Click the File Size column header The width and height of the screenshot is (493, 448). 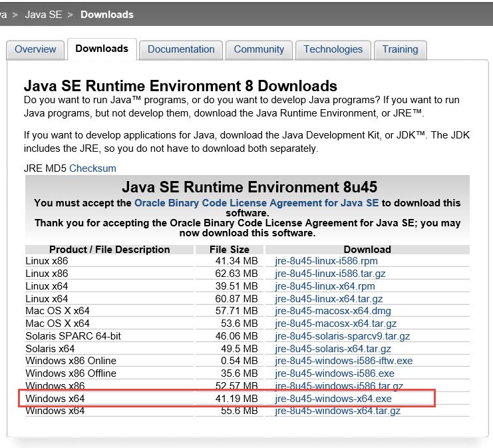[230, 250]
